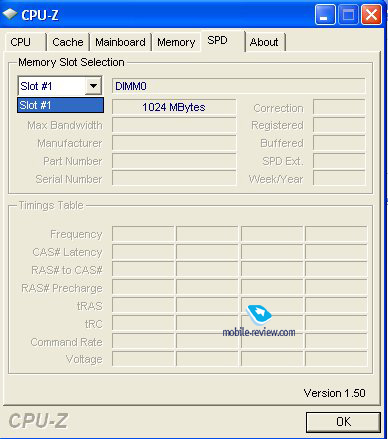Click the Week/Year field
The image size is (388, 439).
[339, 178]
